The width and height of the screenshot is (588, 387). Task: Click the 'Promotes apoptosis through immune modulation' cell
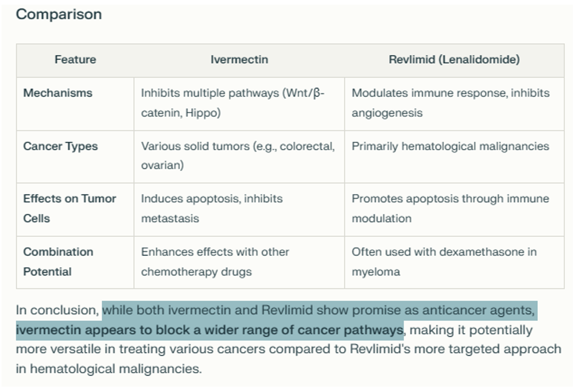[x=450, y=208]
